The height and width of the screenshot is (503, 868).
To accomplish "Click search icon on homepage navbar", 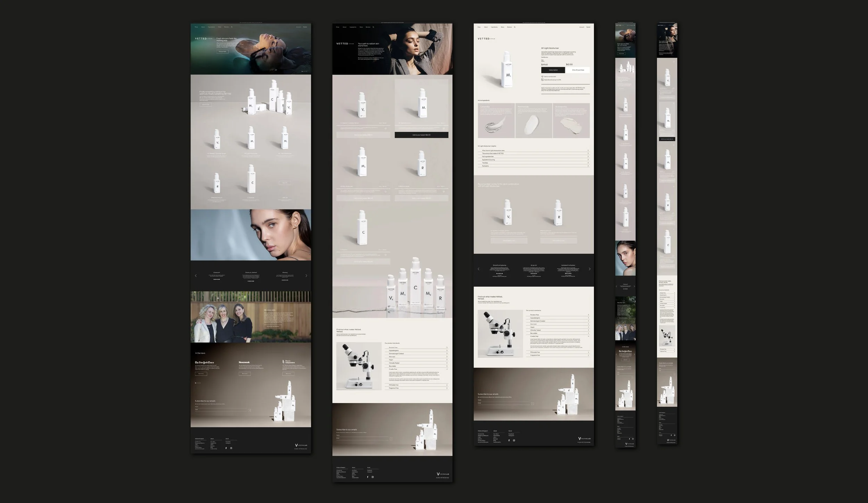I will pyautogui.click(x=232, y=27).
